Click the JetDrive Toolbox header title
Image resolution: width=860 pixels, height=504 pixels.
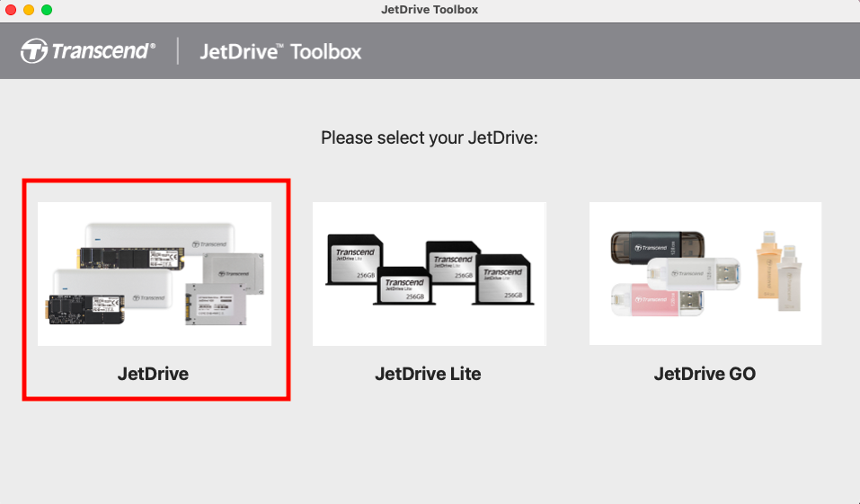tap(280, 51)
